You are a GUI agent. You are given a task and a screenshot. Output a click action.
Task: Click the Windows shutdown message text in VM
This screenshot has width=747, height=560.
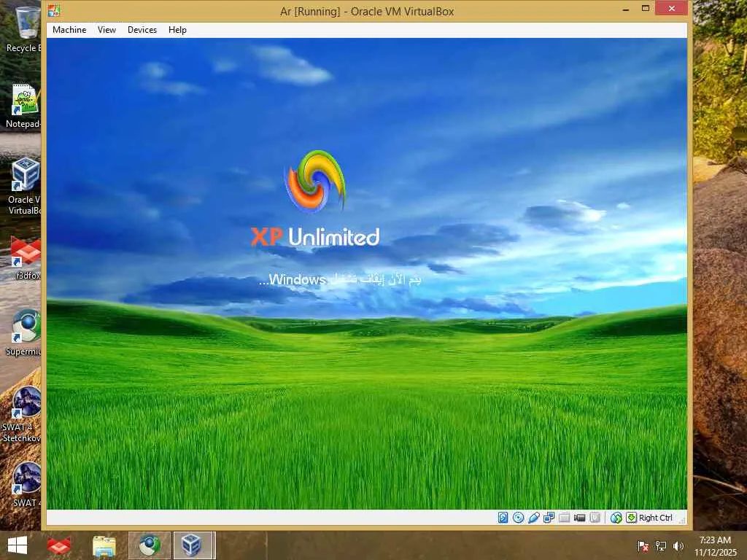(340, 279)
